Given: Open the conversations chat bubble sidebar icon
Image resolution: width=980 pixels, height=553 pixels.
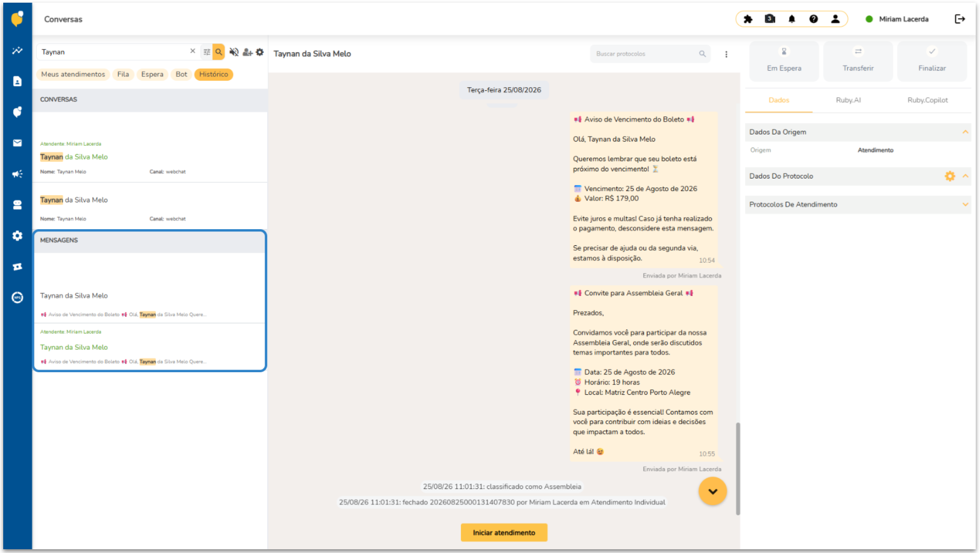Looking at the screenshot, I should tap(17, 112).
